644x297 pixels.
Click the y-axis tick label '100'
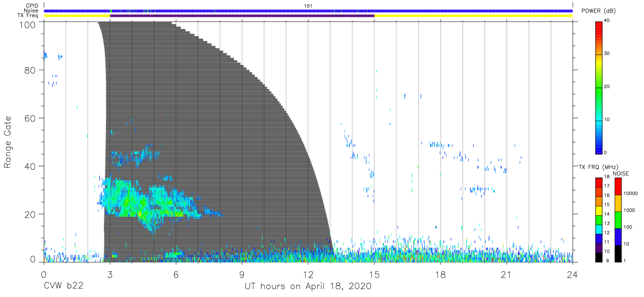tap(27, 24)
